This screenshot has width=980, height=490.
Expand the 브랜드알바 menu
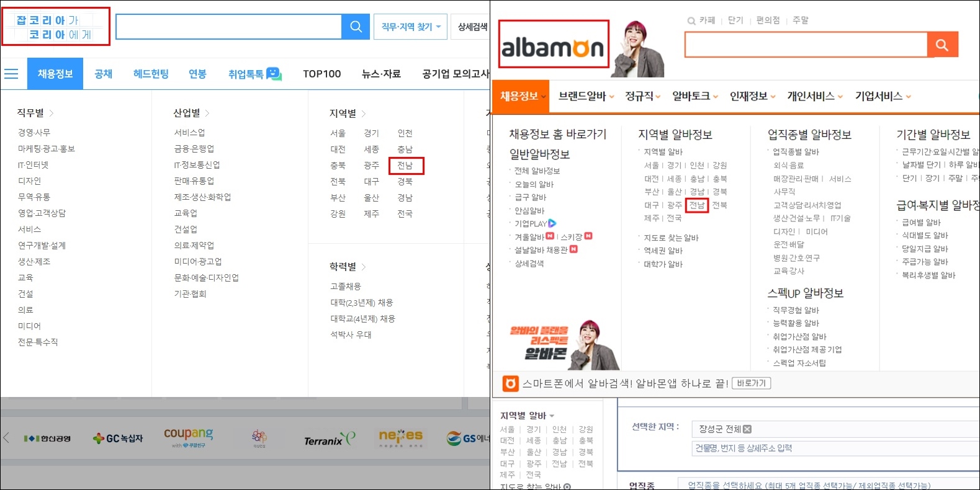[x=586, y=96]
